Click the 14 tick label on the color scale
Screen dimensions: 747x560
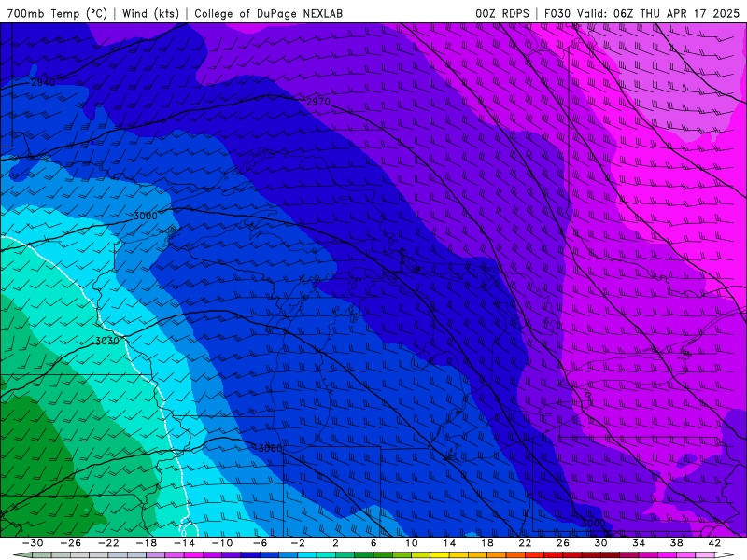coord(449,543)
